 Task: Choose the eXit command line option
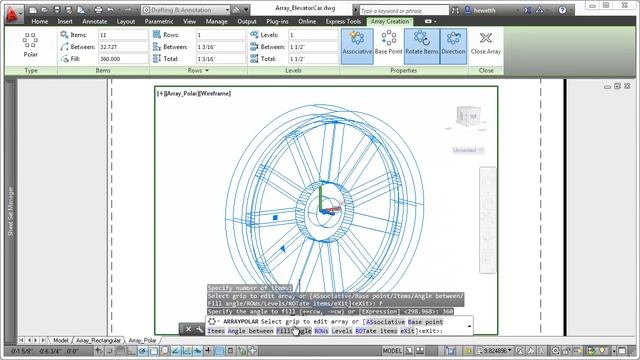click(407, 331)
